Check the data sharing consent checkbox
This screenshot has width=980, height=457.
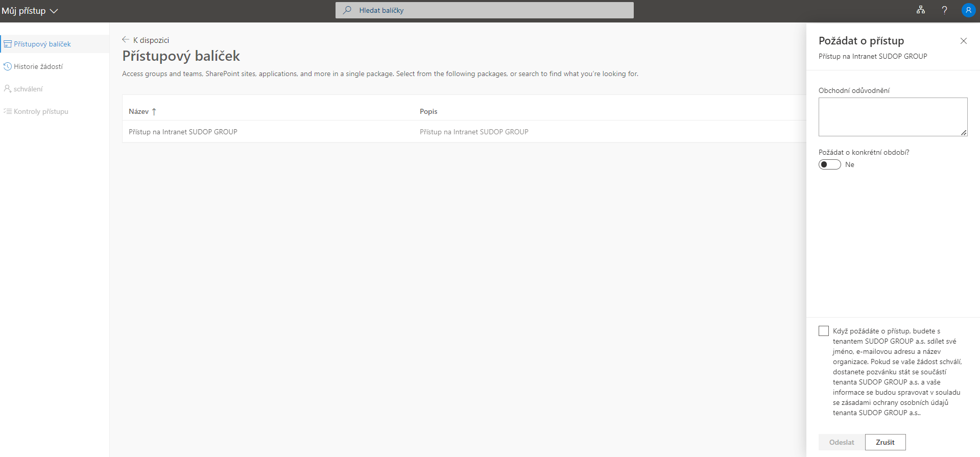pyautogui.click(x=823, y=331)
